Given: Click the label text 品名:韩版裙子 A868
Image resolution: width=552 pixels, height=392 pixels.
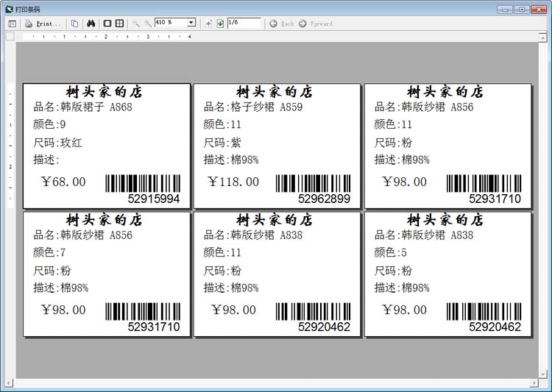Looking at the screenshot, I should pos(82,107).
